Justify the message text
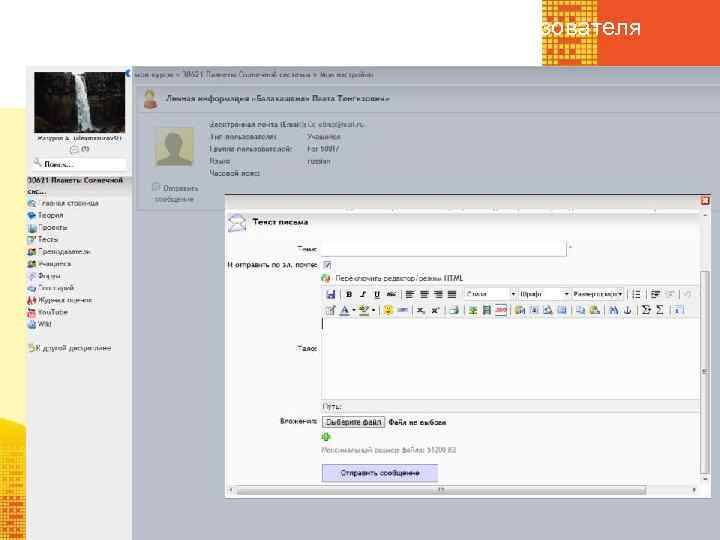 (x=452, y=294)
